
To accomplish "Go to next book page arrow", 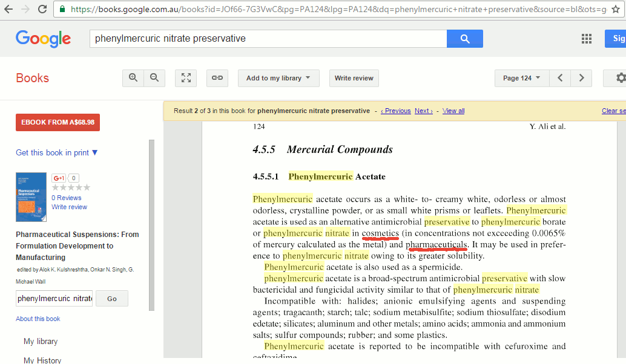I will point(581,78).
